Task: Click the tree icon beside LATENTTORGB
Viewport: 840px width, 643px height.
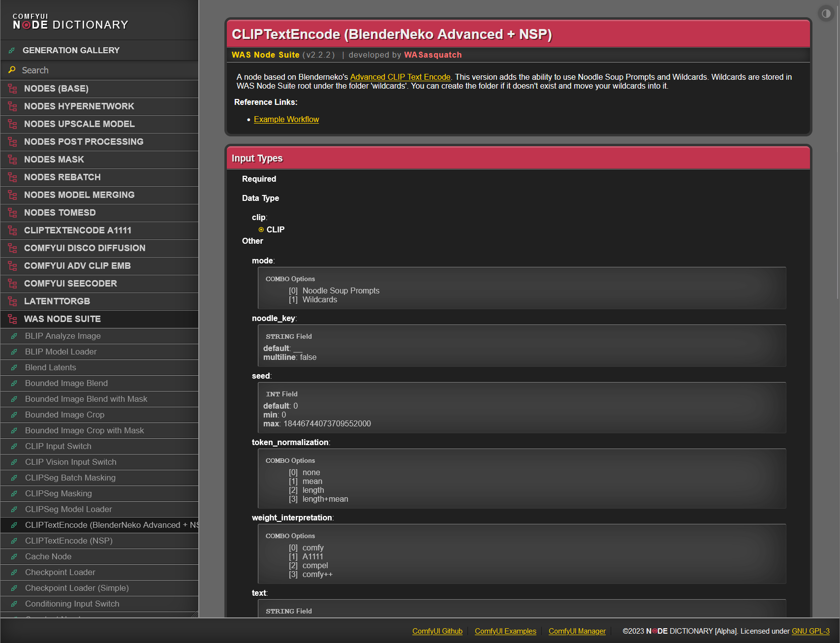Action: 12,301
